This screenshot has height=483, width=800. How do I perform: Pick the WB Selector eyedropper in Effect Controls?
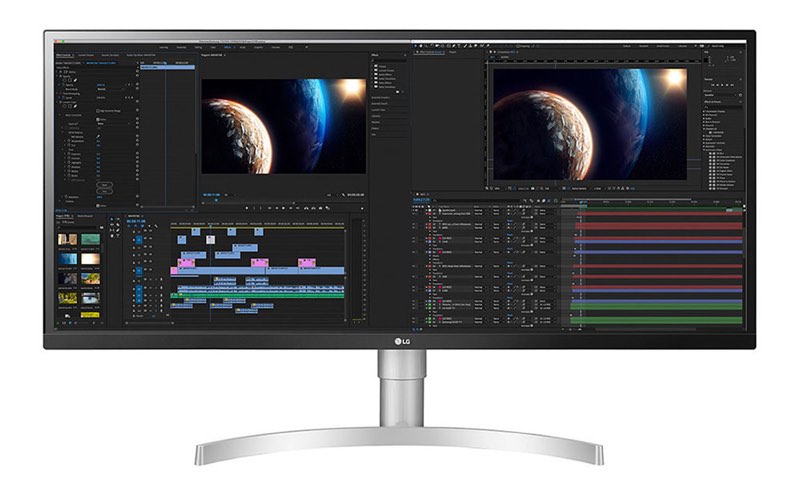click(x=98, y=137)
